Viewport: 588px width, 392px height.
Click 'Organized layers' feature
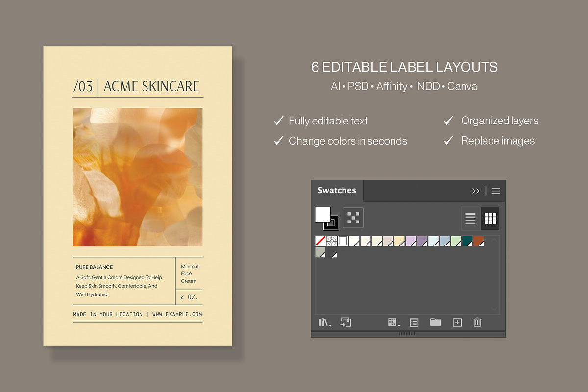click(x=499, y=121)
